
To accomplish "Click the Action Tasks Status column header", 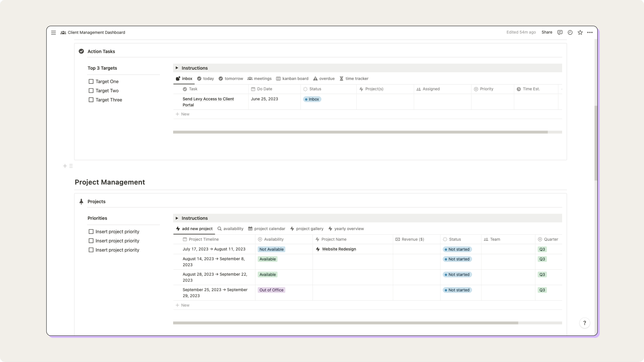I will (328, 89).
